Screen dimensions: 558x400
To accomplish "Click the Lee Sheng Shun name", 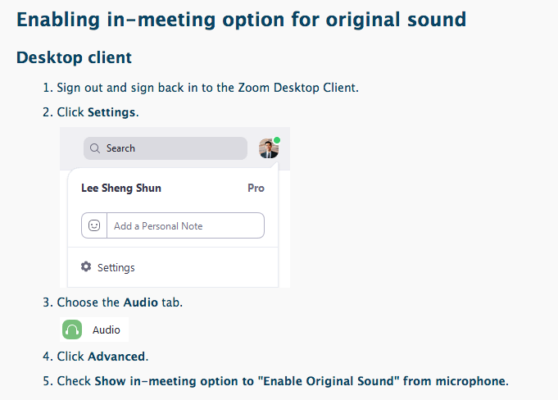I will click(x=121, y=188).
